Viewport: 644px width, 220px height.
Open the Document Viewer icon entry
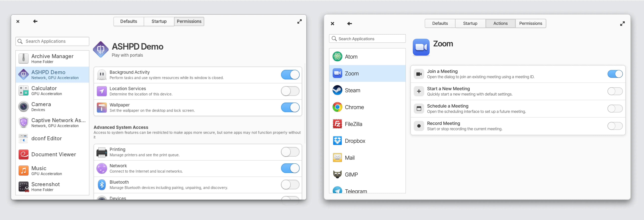pyautogui.click(x=24, y=154)
